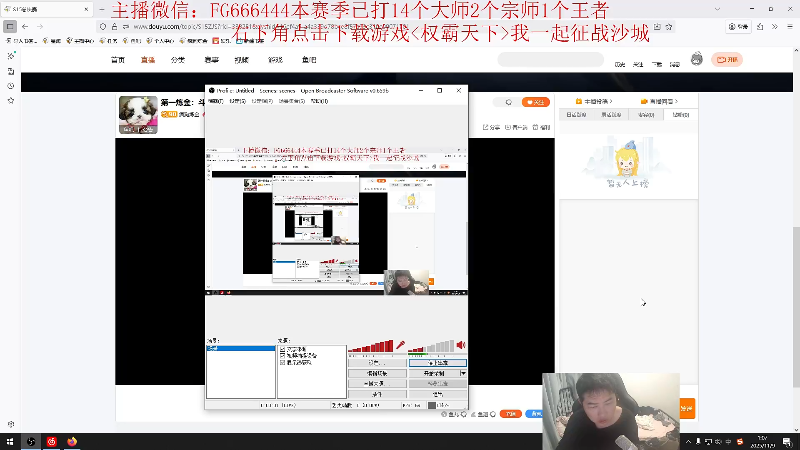
Task: Open the OBS 设定档 menu
Action: click(262, 101)
